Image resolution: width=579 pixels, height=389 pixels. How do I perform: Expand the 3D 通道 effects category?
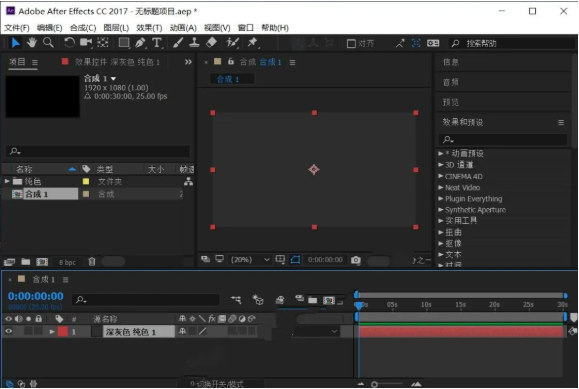(x=441, y=164)
